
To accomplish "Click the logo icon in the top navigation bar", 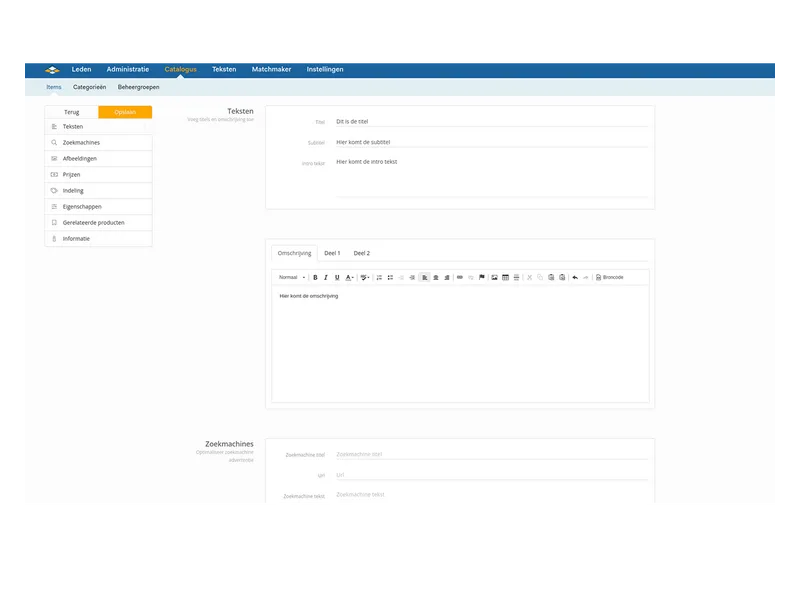I will tap(52, 70).
